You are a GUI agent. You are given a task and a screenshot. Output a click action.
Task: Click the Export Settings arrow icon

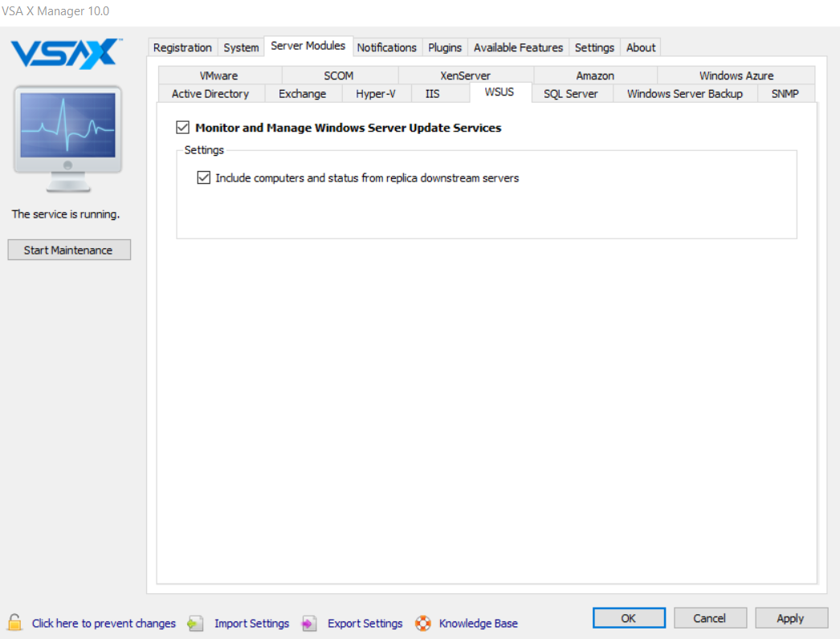tap(308, 623)
